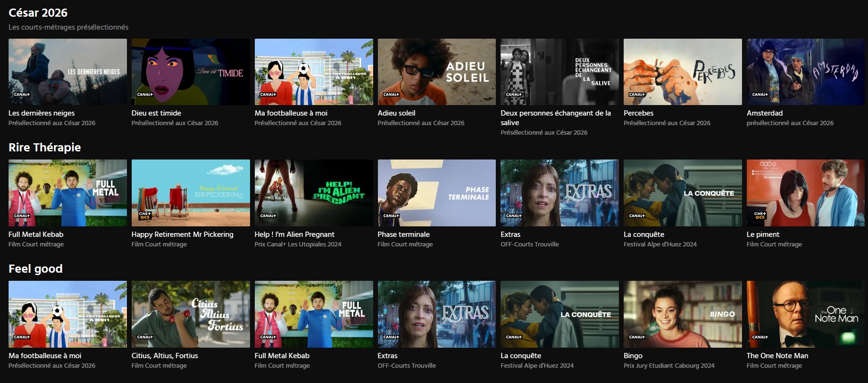Viewport: 868px width, 383px height.
Task: Click title 'Deux personnes échangeant de la salive'
Action: click(556, 118)
